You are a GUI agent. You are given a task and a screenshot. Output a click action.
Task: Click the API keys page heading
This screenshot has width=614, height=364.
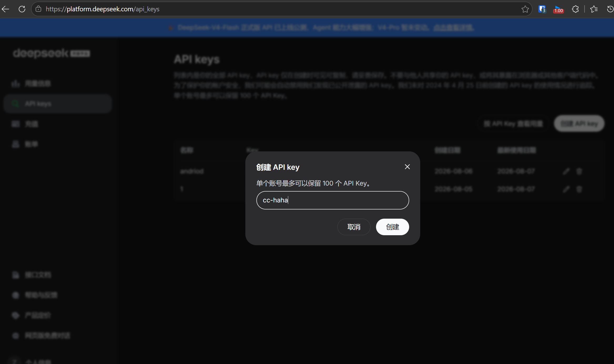[x=197, y=59]
